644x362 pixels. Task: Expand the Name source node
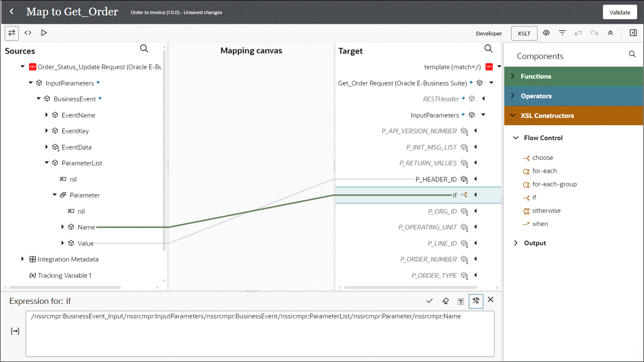63,227
